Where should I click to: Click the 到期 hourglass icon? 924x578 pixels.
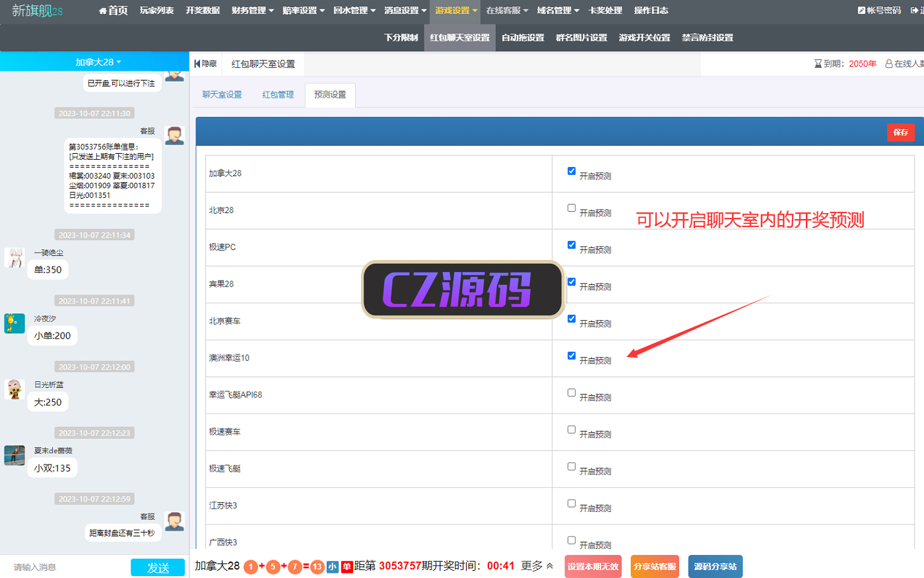click(x=818, y=64)
